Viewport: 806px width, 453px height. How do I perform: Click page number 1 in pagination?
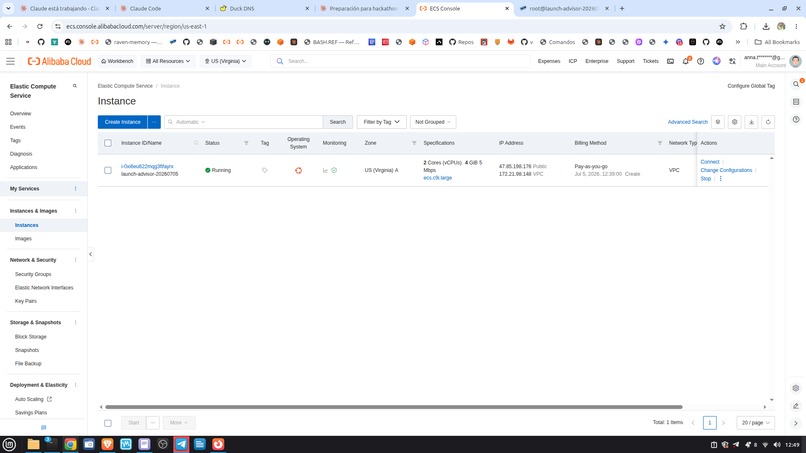click(709, 423)
